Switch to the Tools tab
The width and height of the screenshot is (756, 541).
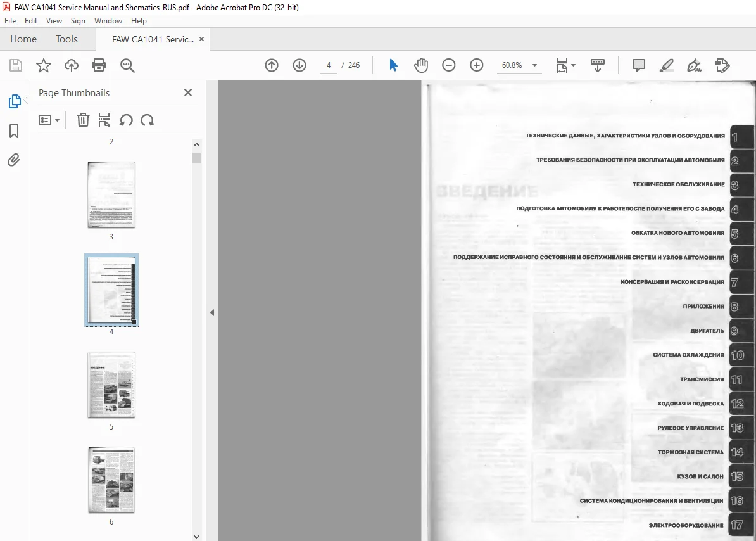66,39
